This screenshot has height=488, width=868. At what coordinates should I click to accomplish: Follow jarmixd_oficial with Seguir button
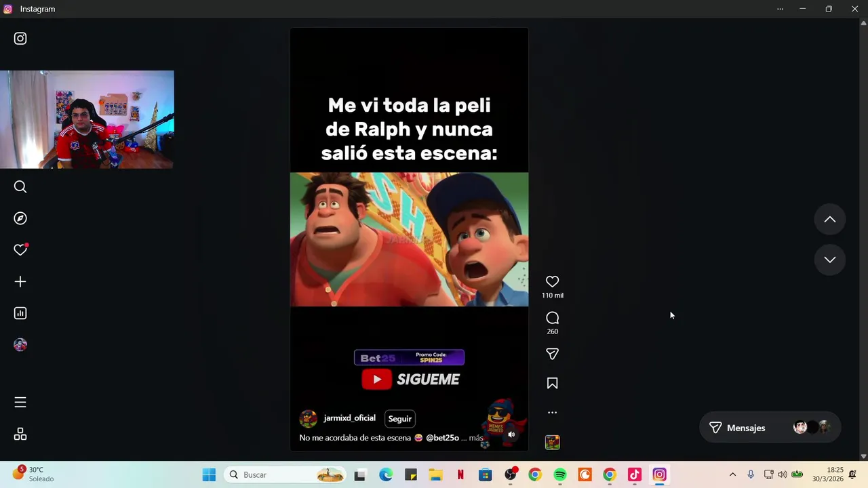[400, 419]
